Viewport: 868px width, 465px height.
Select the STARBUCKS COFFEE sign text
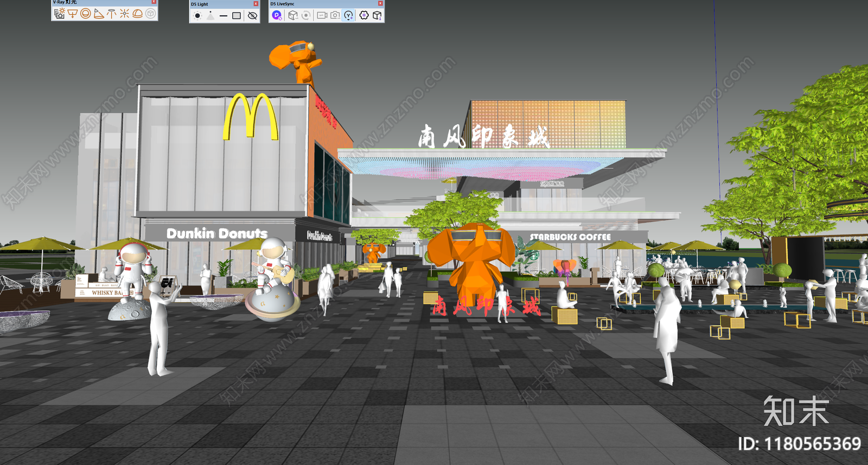pos(570,237)
